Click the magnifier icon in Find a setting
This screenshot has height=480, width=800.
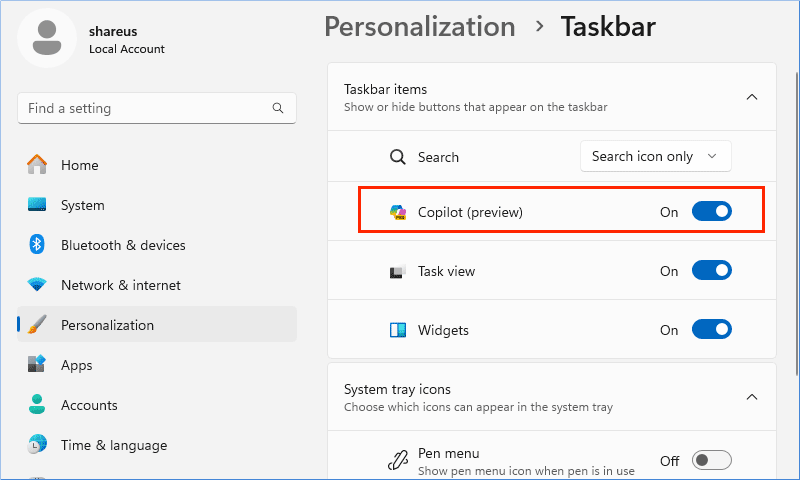(278, 108)
